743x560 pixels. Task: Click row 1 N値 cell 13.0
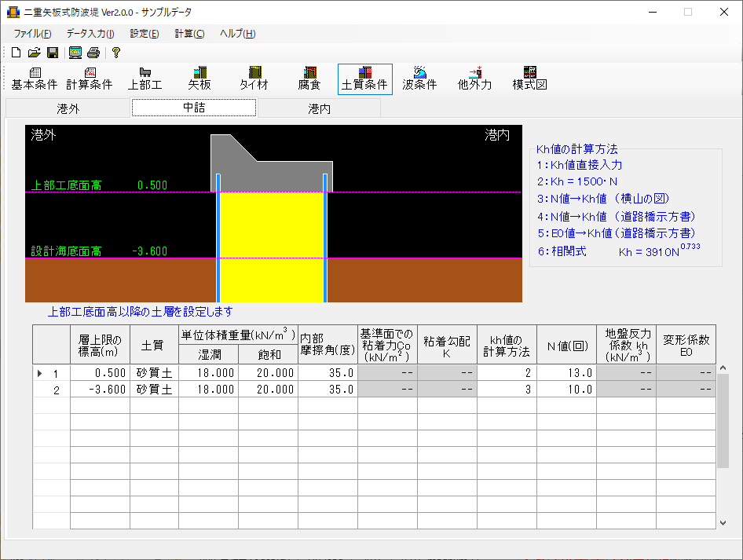(x=567, y=373)
